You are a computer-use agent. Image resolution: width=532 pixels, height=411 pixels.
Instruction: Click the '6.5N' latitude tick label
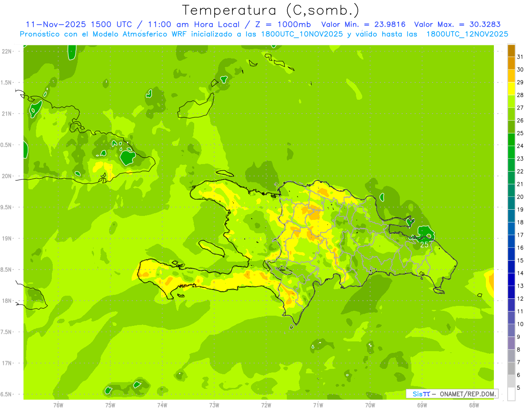(x=6, y=394)
